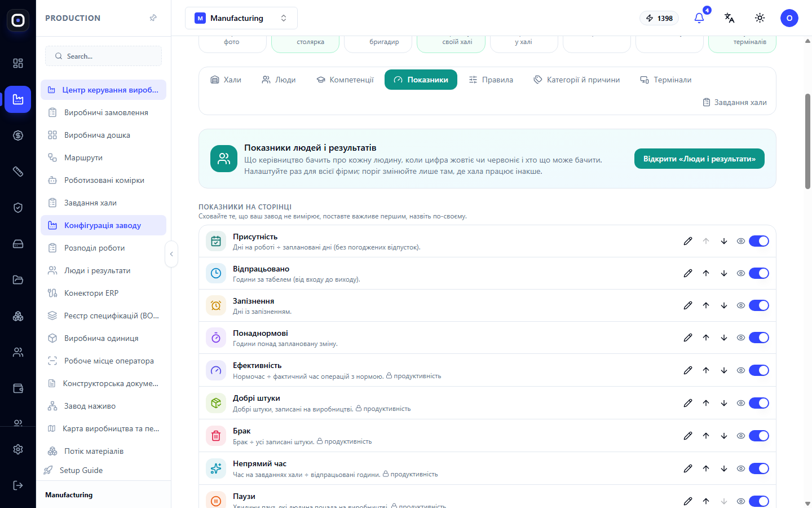Toggle visibility eye for Понаднормові
Image resolution: width=812 pixels, height=508 pixels.
tap(741, 338)
